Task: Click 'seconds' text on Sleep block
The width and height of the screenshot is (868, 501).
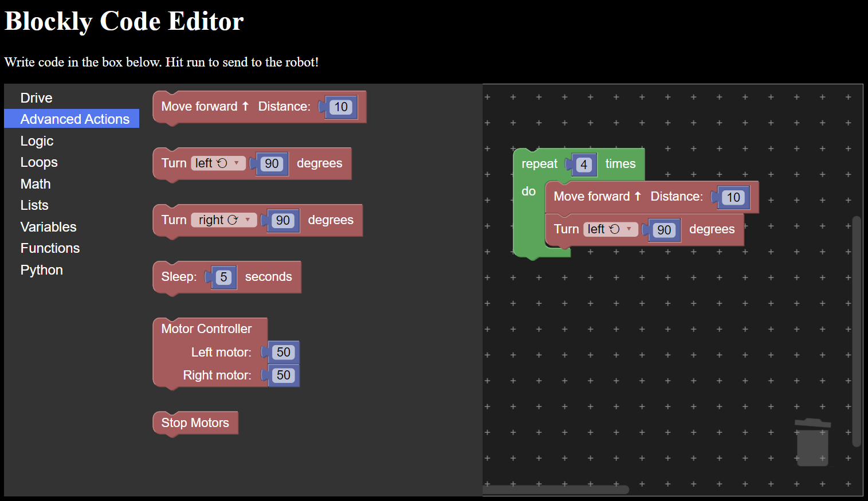Action: pos(269,277)
